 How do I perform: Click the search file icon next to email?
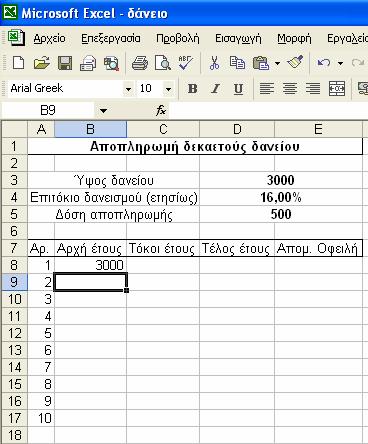(111, 63)
